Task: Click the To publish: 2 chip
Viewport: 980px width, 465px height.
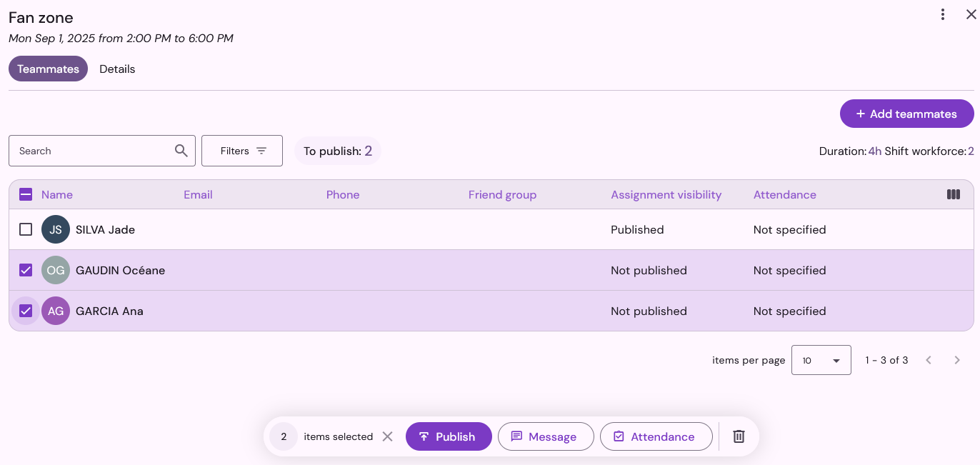Action: 338,151
